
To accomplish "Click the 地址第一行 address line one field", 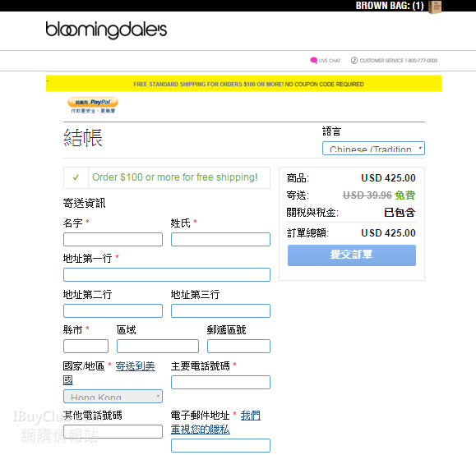I will 167,274.
